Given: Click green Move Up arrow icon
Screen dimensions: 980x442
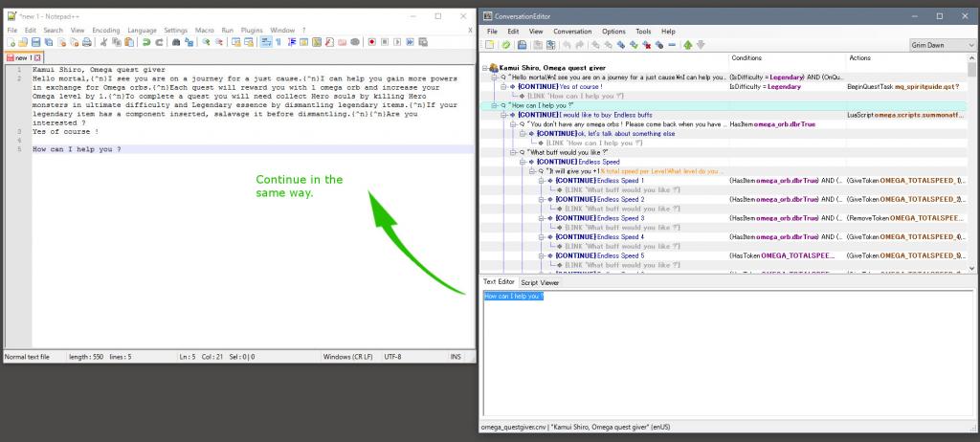Looking at the screenshot, I should (x=687, y=45).
